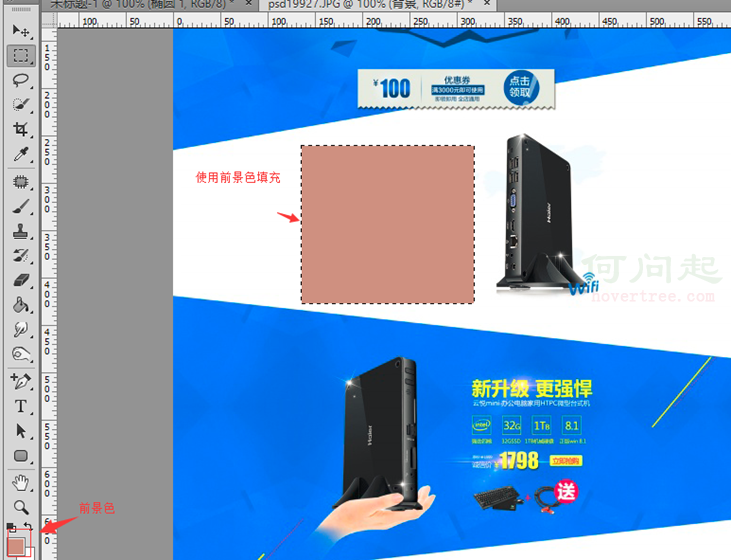Open the foreground color swatch

(x=15, y=545)
